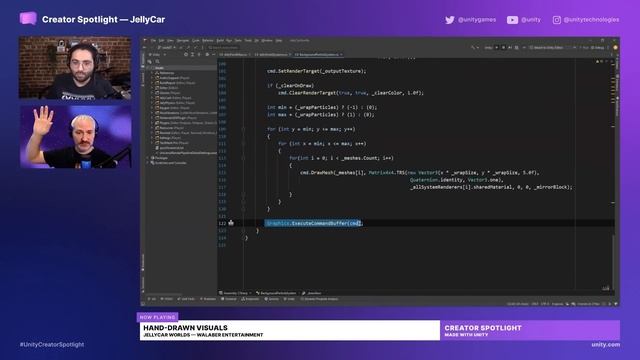The height and width of the screenshot is (360, 640).
Task: Click the selected Graphics.ExecuteCommandBuffer(cmd) line
Action: (313, 223)
